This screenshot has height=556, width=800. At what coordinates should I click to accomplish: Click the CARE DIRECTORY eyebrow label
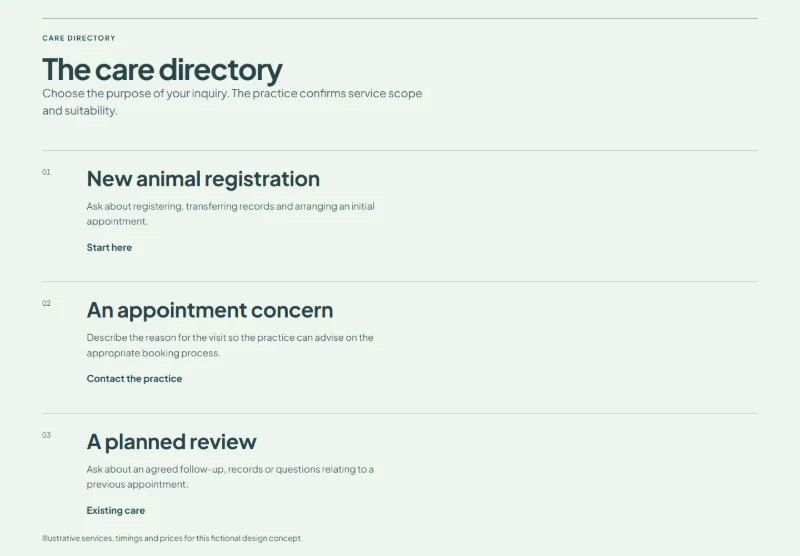coord(79,38)
